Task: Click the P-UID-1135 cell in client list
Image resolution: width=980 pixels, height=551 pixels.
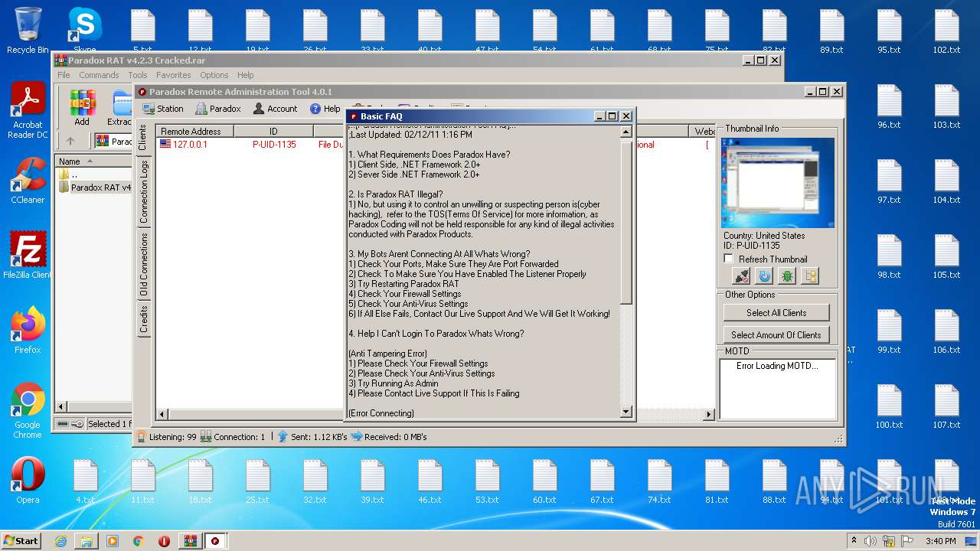Action: (x=274, y=145)
